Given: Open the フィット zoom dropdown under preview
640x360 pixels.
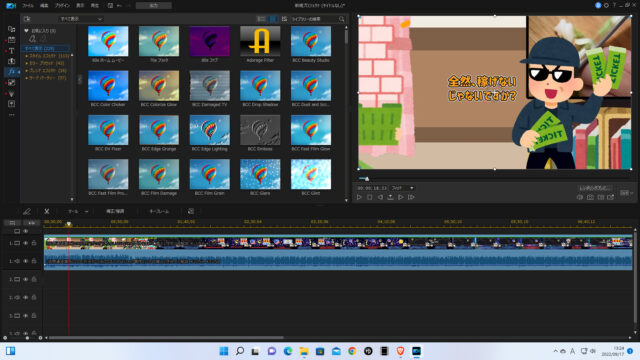Looking at the screenshot, I should tap(402, 188).
